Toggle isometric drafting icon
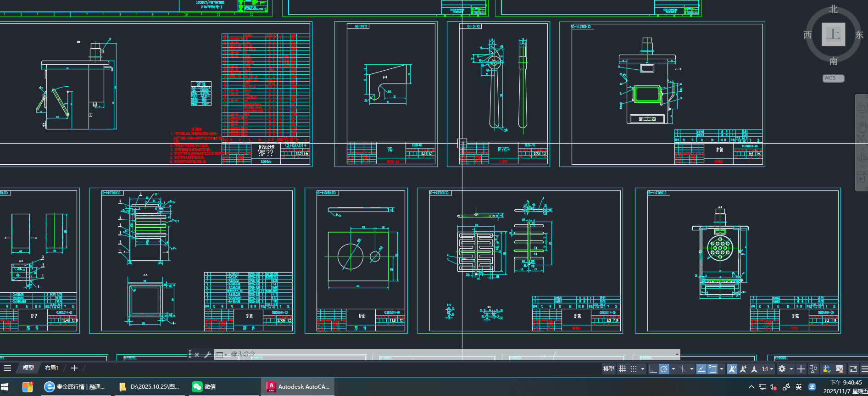The height and width of the screenshot is (396, 868). (683, 369)
